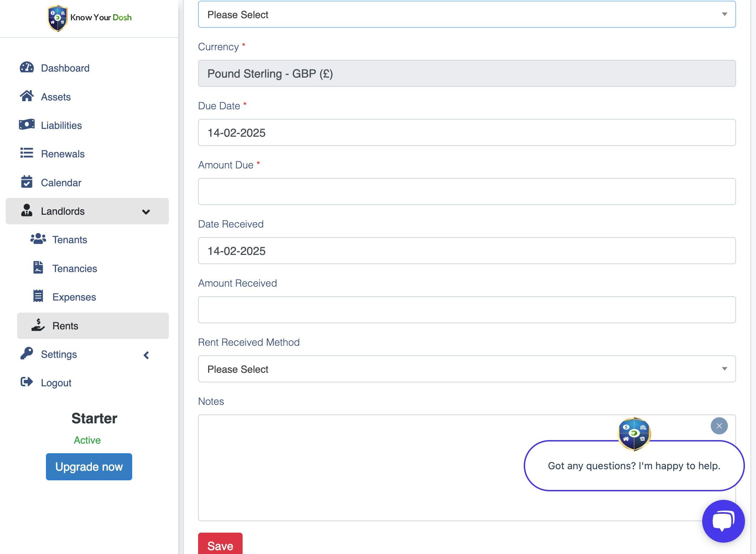Dismiss the help prompt popup

(x=719, y=426)
